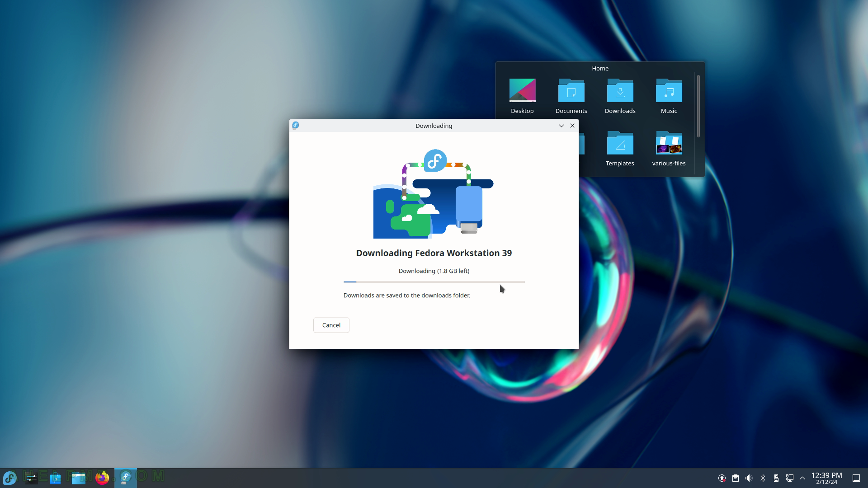Viewport: 868px width, 488px height.
Task: Open the Bluetooth tray icon
Action: pos(763,478)
